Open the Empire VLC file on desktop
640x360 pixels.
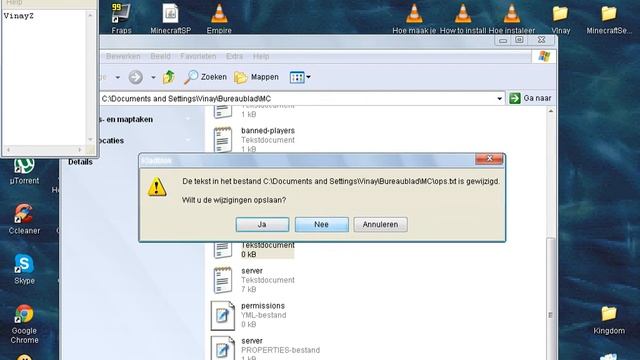219,18
